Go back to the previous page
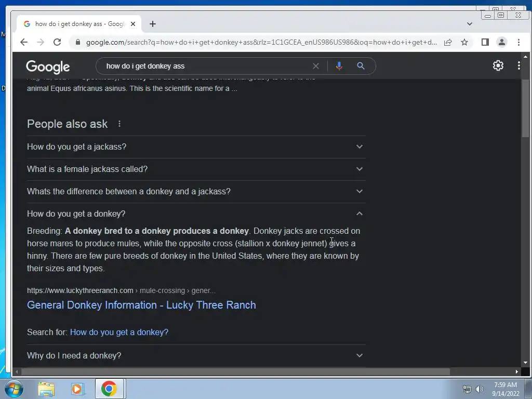The width and height of the screenshot is (532, 399). (24, 42)
